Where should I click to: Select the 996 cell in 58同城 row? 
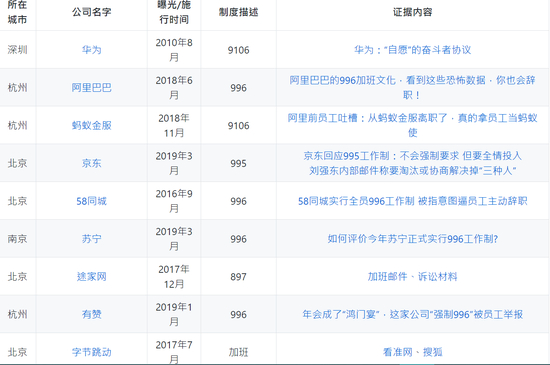[239, 201]
